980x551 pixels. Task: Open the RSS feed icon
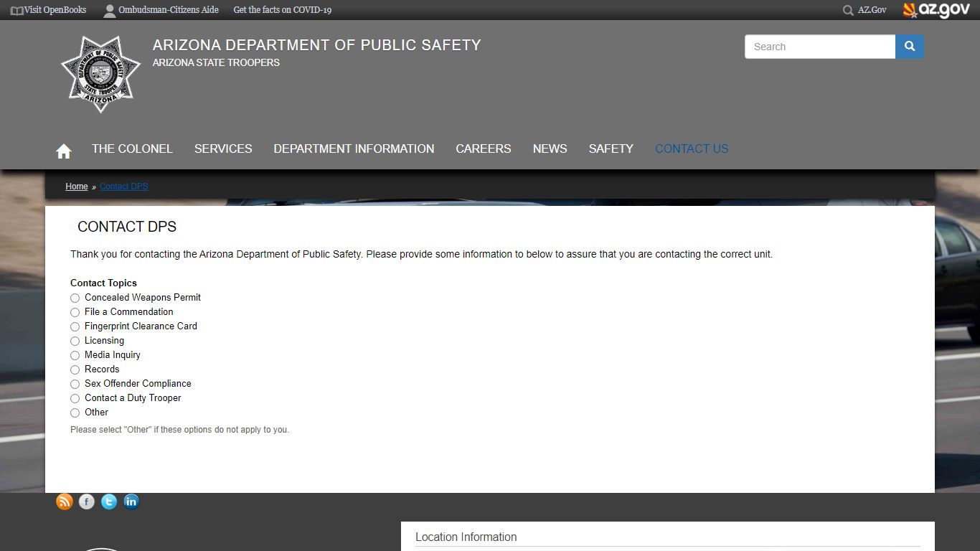click(65, 501)
